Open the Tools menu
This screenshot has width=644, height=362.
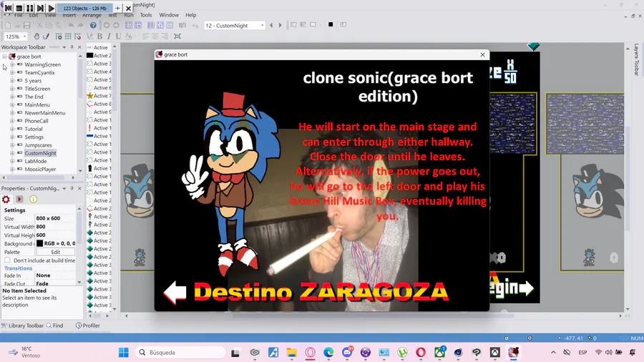(x=146, y=15)
